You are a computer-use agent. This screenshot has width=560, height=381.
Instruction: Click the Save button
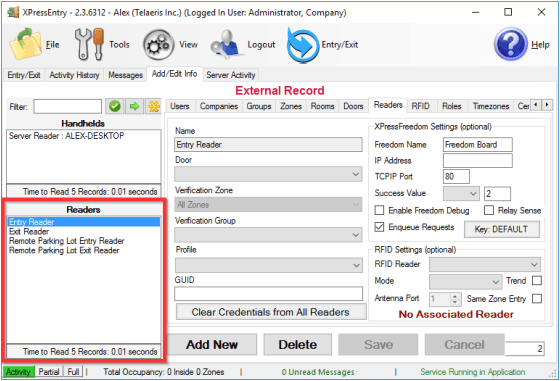[378, 345]
